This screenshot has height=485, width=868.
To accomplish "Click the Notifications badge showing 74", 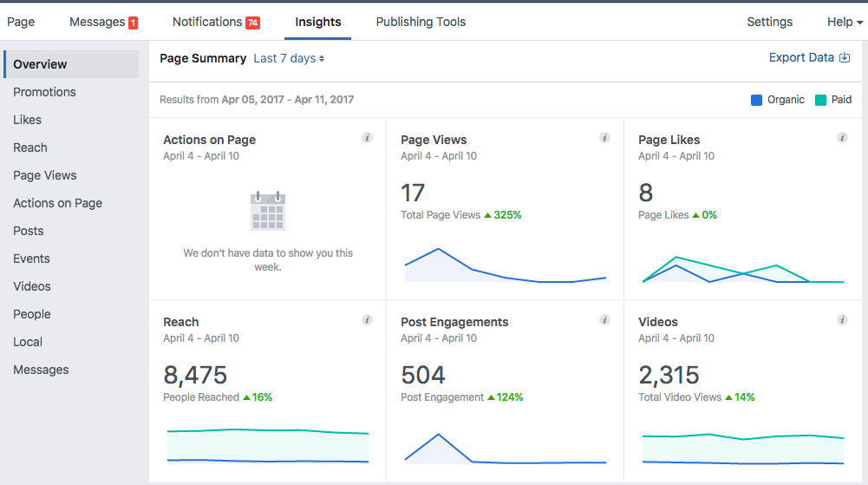I will tap(253, 23).
